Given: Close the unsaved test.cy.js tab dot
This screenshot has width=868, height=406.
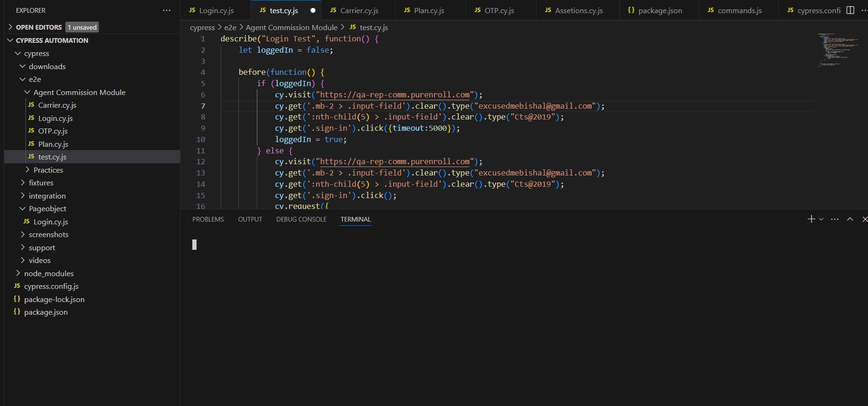Looking at the screenshot, I should point(313,10).
